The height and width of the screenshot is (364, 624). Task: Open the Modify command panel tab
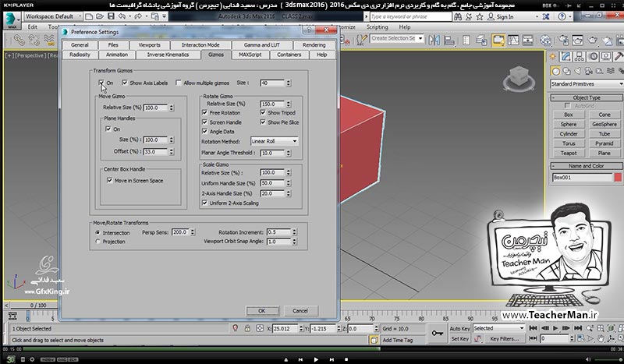click(566, 56)
